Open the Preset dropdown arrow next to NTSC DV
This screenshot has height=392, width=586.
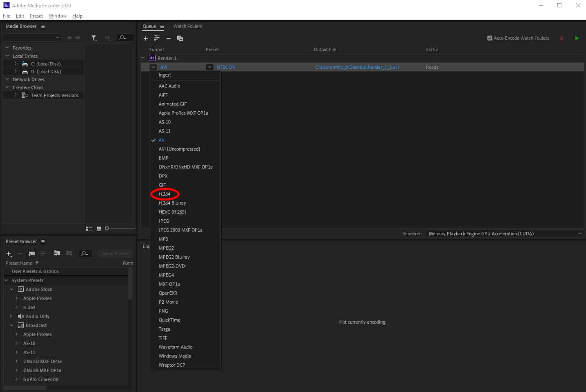pos(210,67)
